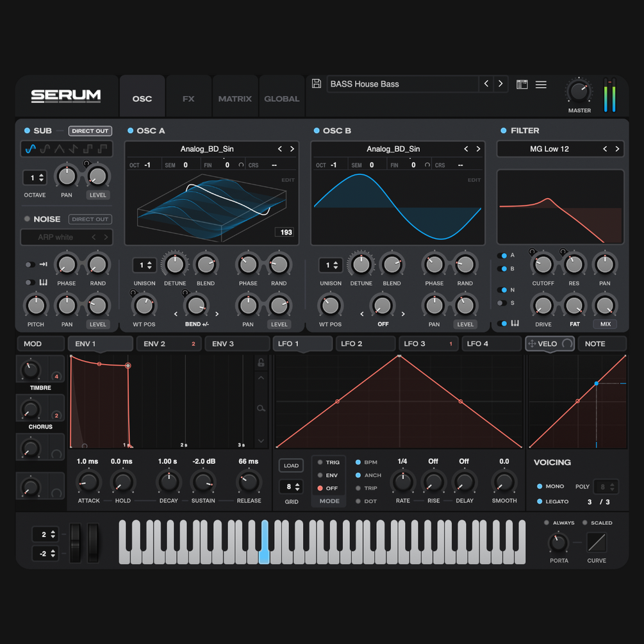The width and height of the screenshot is (644, 644).
Task: Go to the previous preset
Action: point(486,84)
